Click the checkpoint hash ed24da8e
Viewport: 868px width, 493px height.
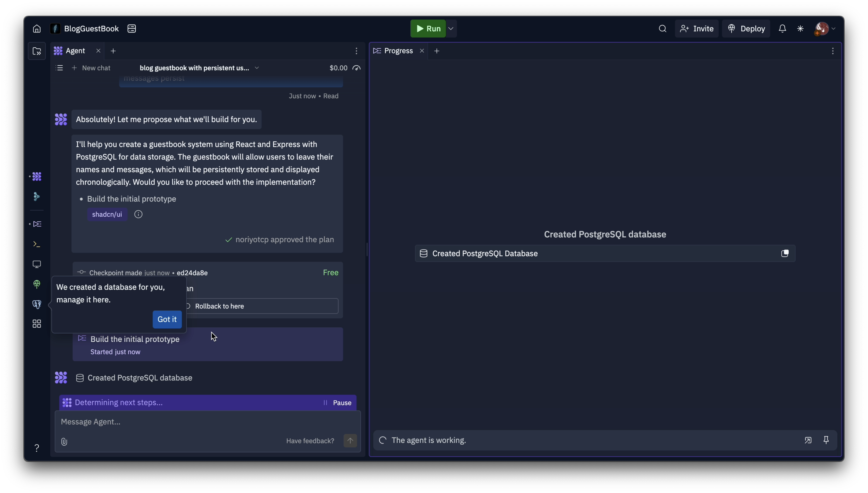(x=192, y=273)
